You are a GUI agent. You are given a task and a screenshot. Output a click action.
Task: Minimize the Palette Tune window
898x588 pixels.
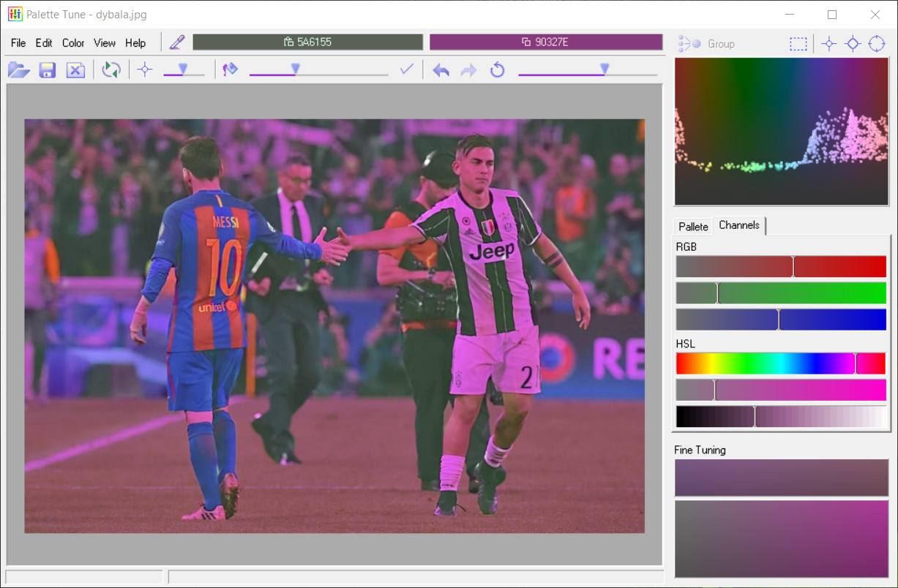tap(790, 15)
